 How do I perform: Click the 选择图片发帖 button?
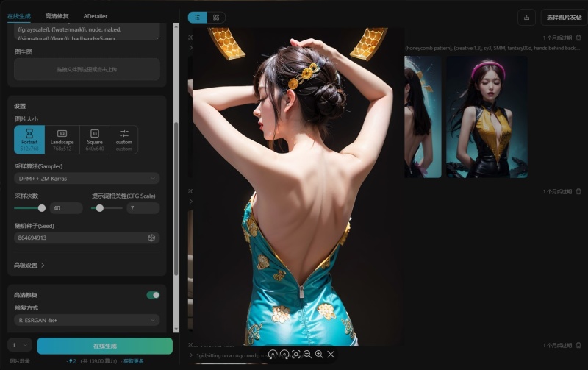[564, 18]
